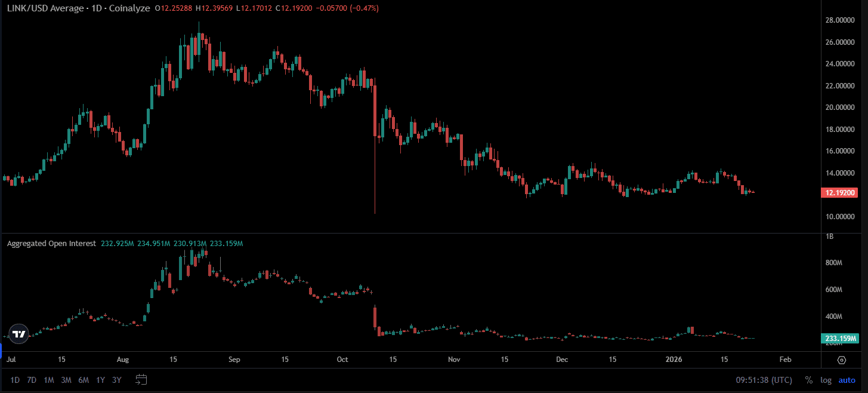Screen dimensions: 868x393
Task: Toggle percent scale mode
Action: coord(808,380)
